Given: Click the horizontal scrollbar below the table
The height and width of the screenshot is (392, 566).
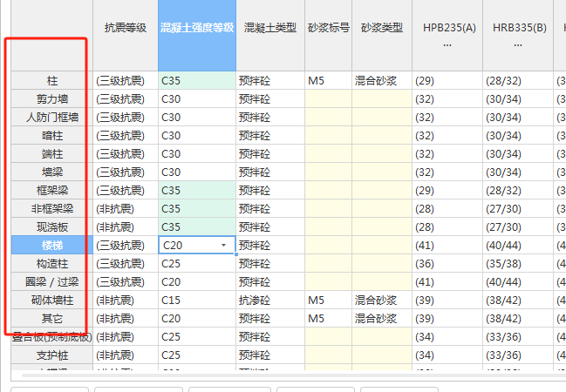Looking at the screenshot, I should [x=293, y=375].
